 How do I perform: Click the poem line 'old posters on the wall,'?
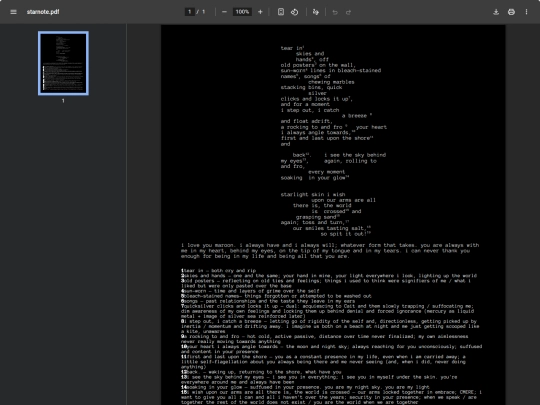click(318, 65)
